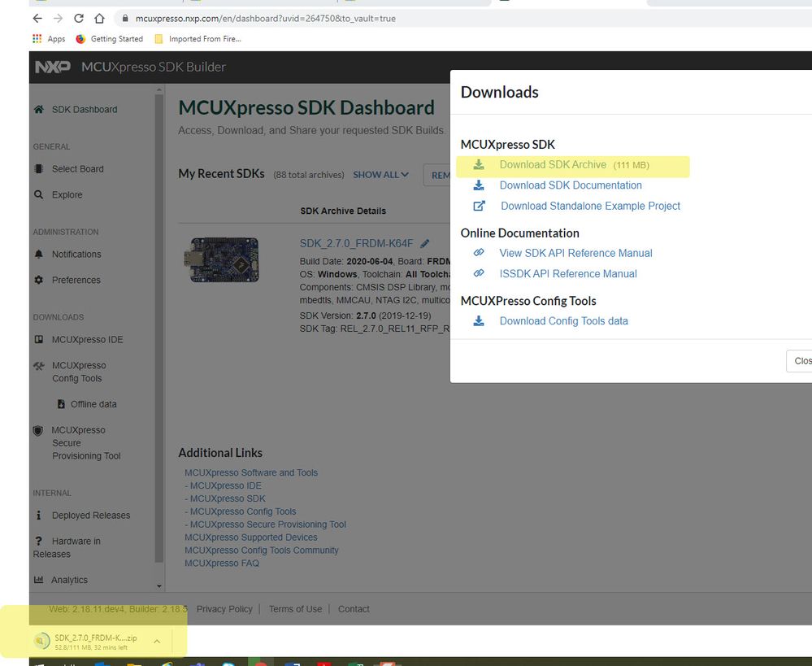Click the Preferences gear icon
The image size is (812, 666).
(x=38, y=280)
